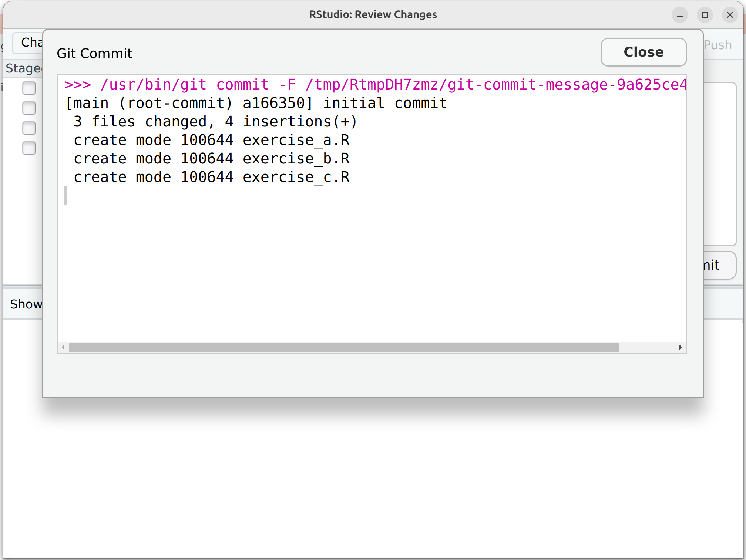Click the left arrow of horizontal scrollbar
Screen dimensions: 746x560
[63, 347]
